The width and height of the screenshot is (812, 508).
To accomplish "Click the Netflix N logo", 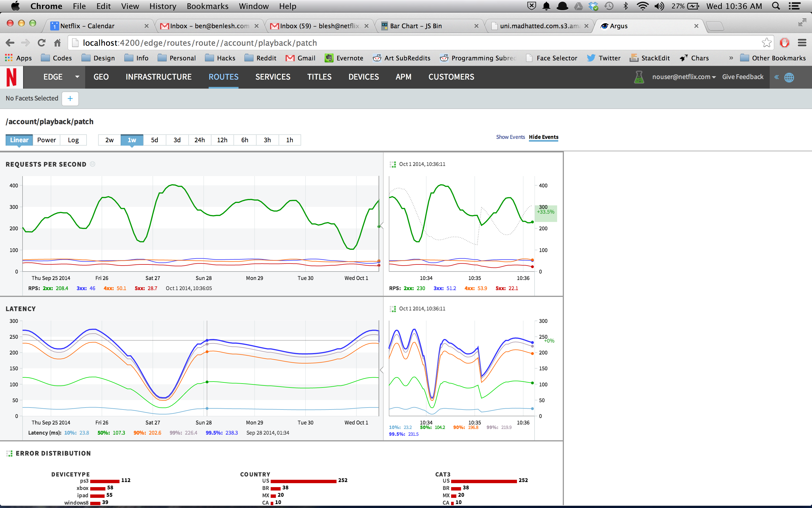I will click(11, 77).
